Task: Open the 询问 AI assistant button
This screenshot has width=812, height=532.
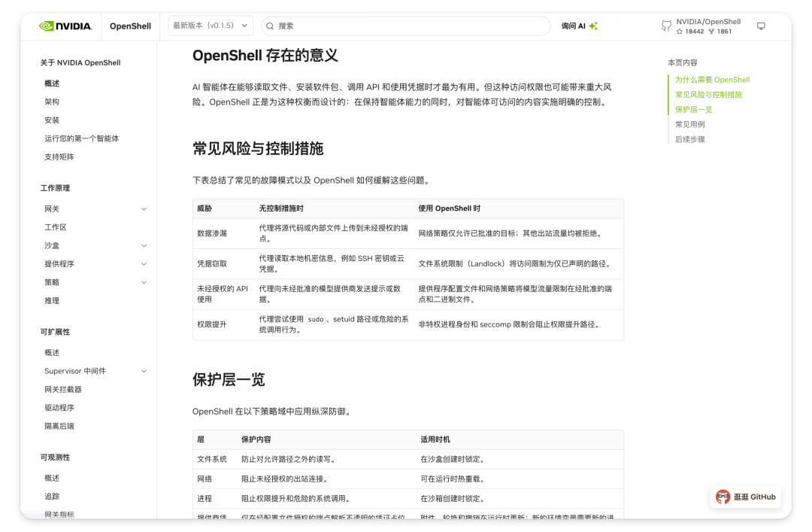Action: pos(580,26)
